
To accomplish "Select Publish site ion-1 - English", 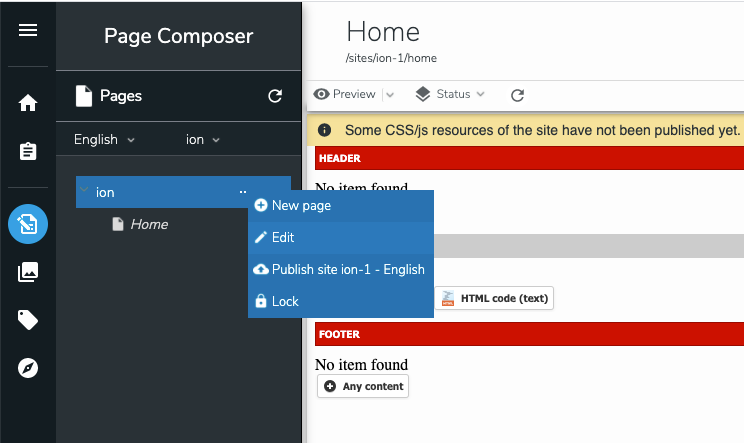I will (x=347, y=269).
